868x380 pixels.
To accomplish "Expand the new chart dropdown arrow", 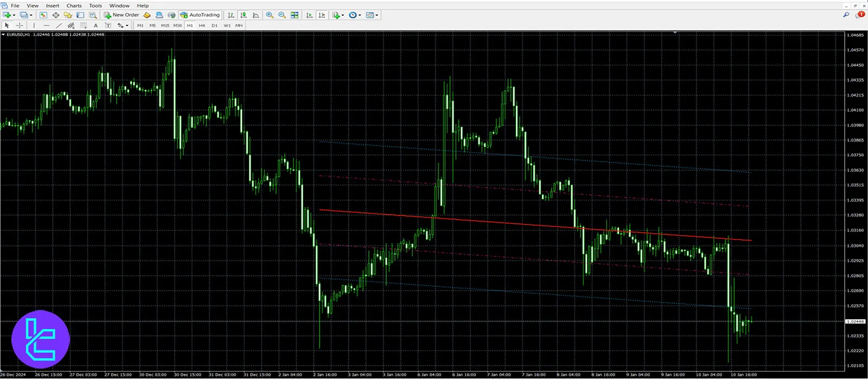I will (x=14, y=15).
